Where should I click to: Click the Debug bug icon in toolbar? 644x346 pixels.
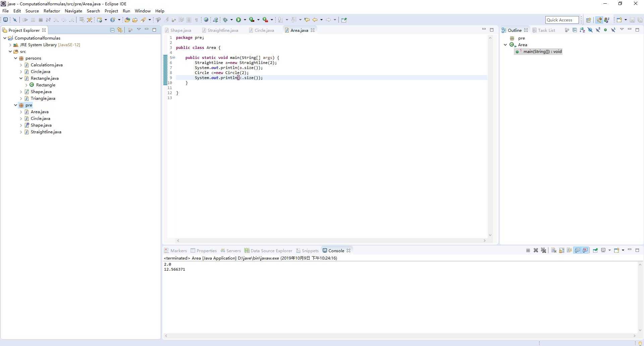point(225,20)
